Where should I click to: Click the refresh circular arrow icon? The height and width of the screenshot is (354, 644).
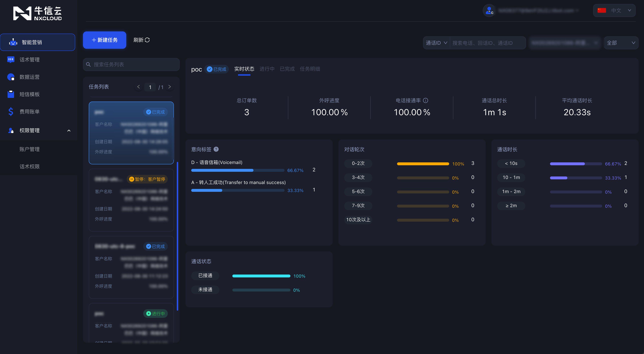(147, 40)
